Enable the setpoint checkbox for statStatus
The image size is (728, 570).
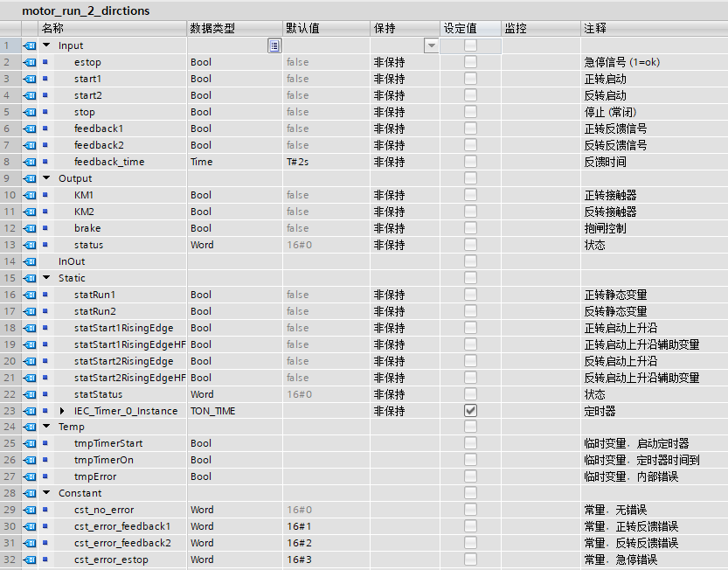[471, 394]
